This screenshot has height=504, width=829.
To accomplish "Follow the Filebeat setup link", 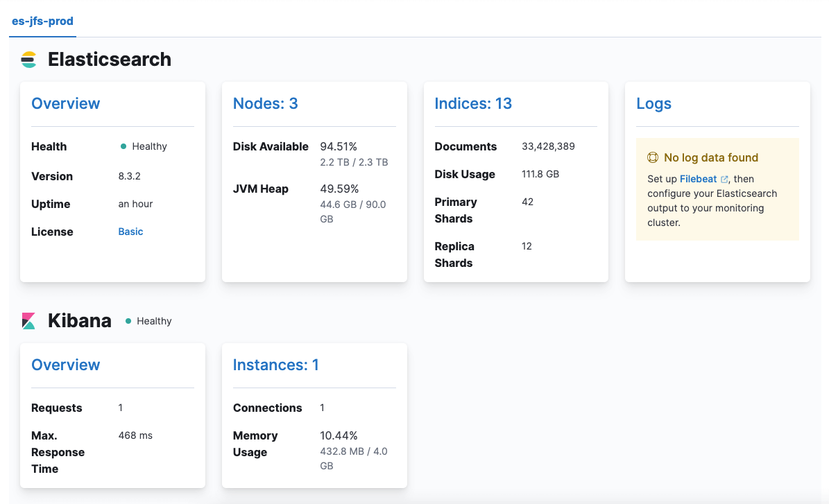I will 699,179.
